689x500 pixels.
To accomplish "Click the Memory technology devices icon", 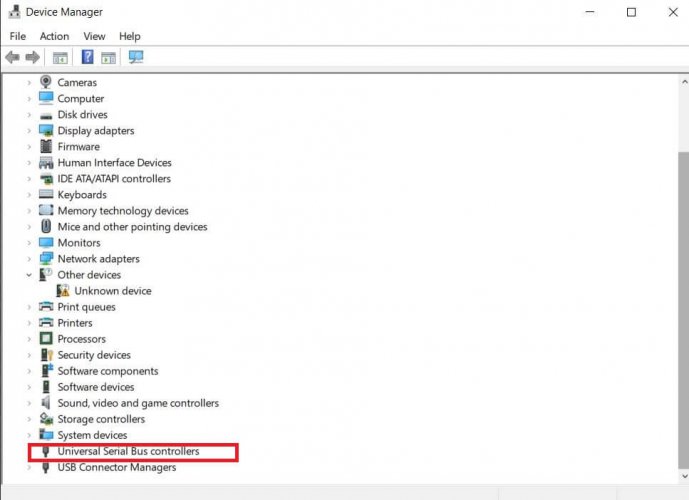I will coord(46,210).
